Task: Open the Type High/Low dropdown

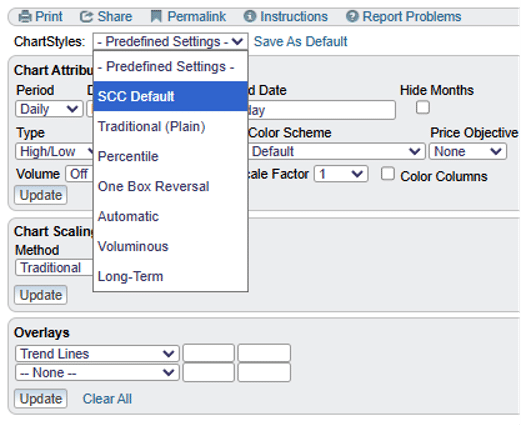Action: 55,152
